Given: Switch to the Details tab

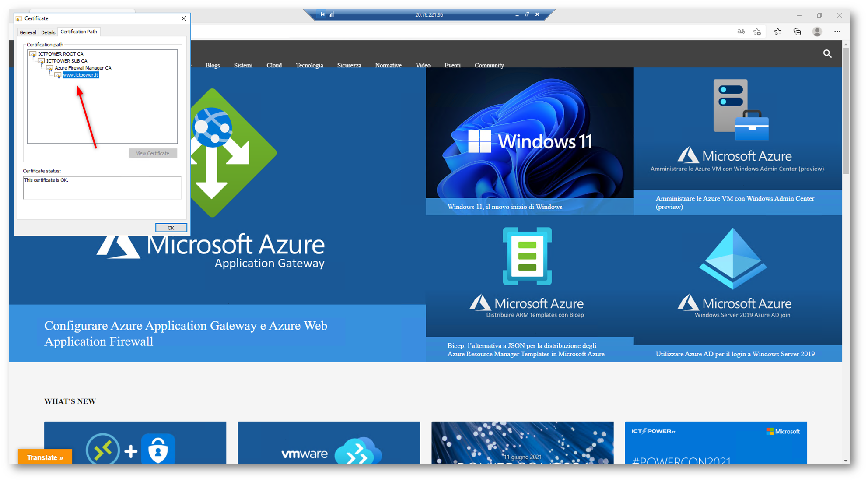Looking at the screenshot, I should [x=48, y=32].
